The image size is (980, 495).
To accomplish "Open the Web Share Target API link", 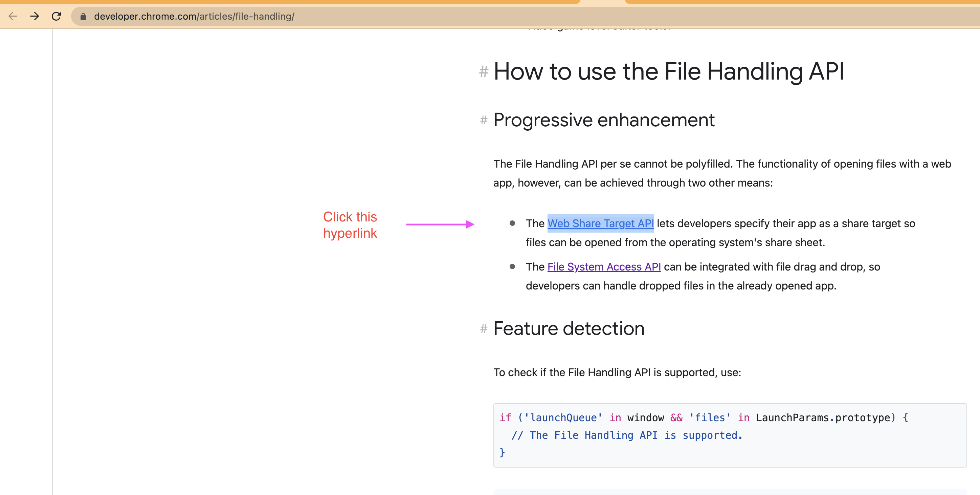I will click(x=600, y=223).
